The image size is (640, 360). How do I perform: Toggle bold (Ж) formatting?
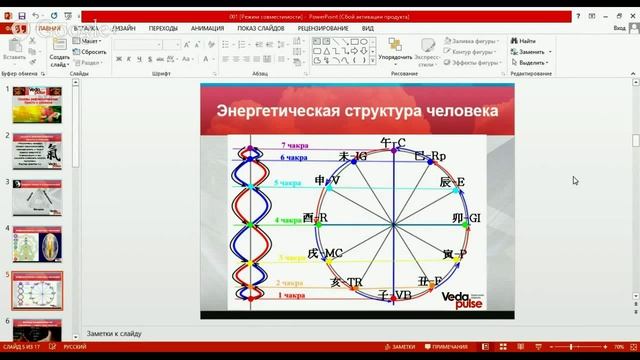pos(119,59)
